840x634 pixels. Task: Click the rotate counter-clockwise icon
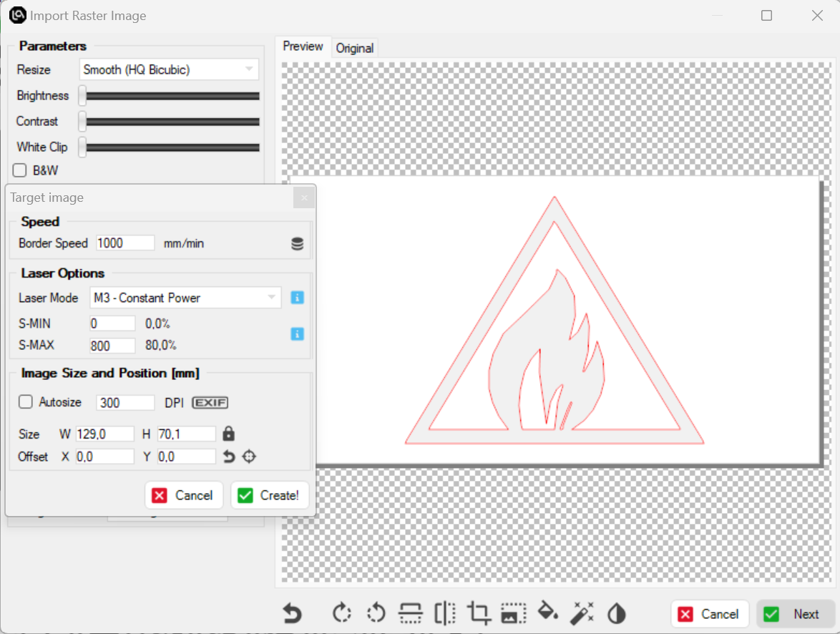click(x=376, y=613)
